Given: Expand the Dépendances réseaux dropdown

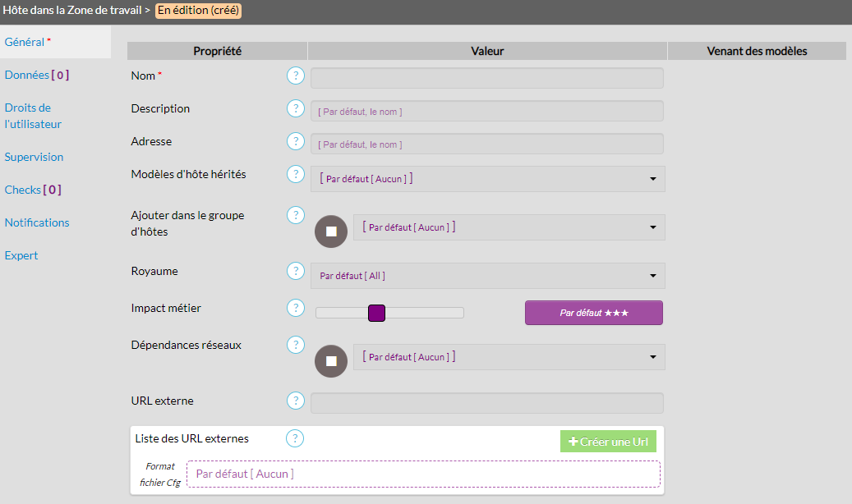Looking at the screenshot, I should tap(508, 357).
